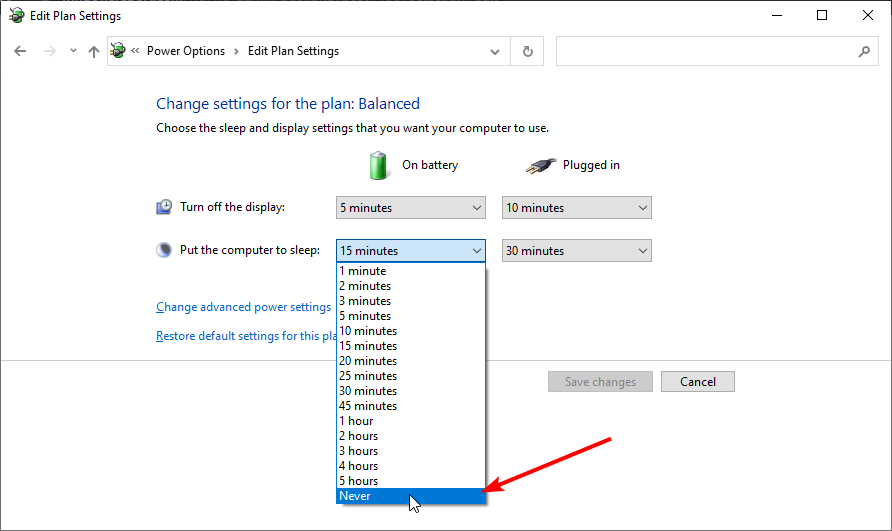Viewport: 892px width, 531px height.
Task: Click Power Options in the breadcrumb
Action: [x=185, y=51]
